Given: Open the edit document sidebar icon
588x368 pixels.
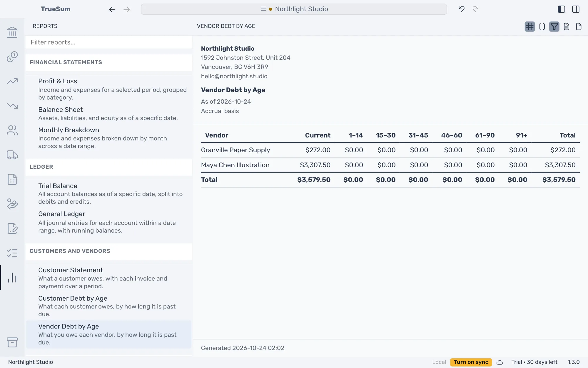Looking at the screenshot, I should pyautogui.click(x=12, y=228).
